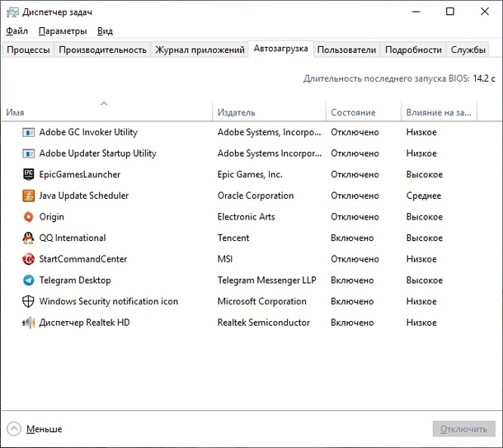Image resolution: width=503 pixels, height=448 pixels.
Task: Click the MSI publisher cell
Action: pyautogui.click(x=225, y=259)
